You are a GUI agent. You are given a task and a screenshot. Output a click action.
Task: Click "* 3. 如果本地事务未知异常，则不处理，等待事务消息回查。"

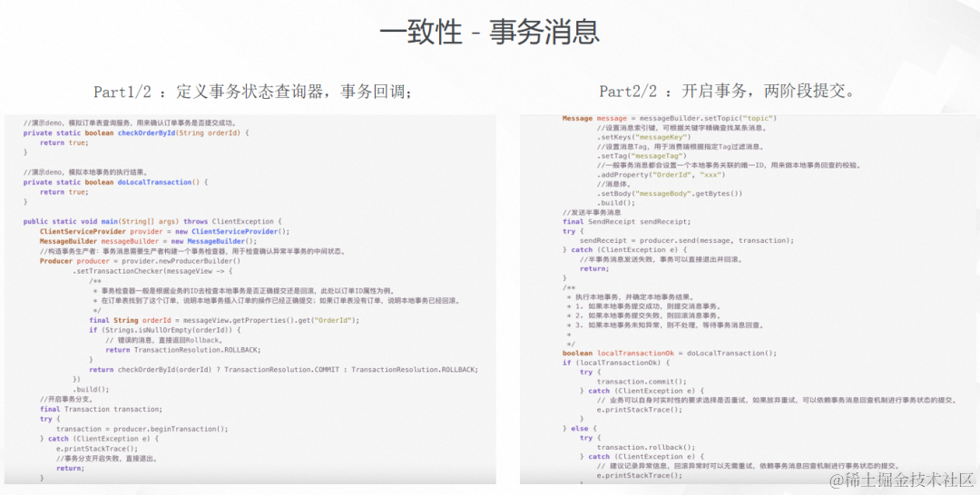click(666, 325)
